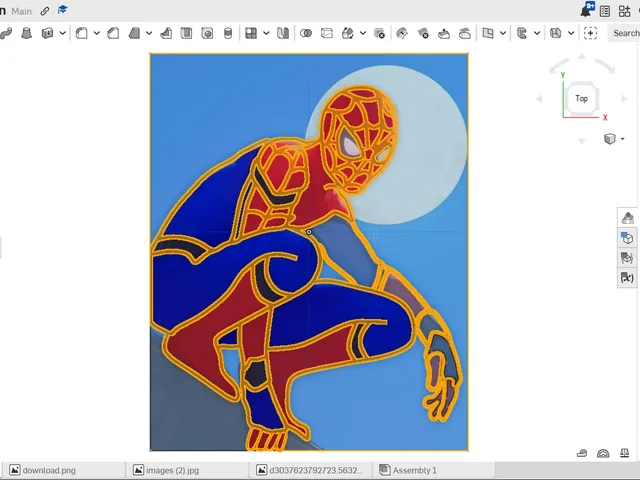Open the Appearance panel on right sidebar
Screen dimensions: 640x480
(627, 218)
